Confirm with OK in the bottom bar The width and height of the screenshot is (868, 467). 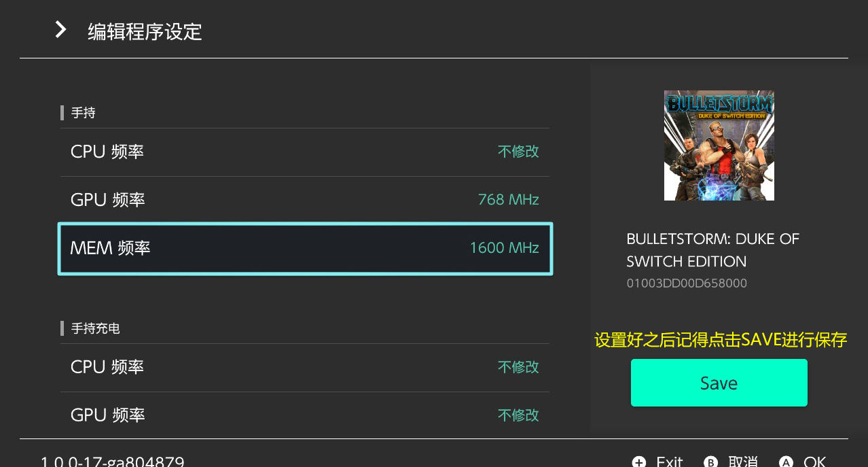pyautogui.click(x=814, y=462)
